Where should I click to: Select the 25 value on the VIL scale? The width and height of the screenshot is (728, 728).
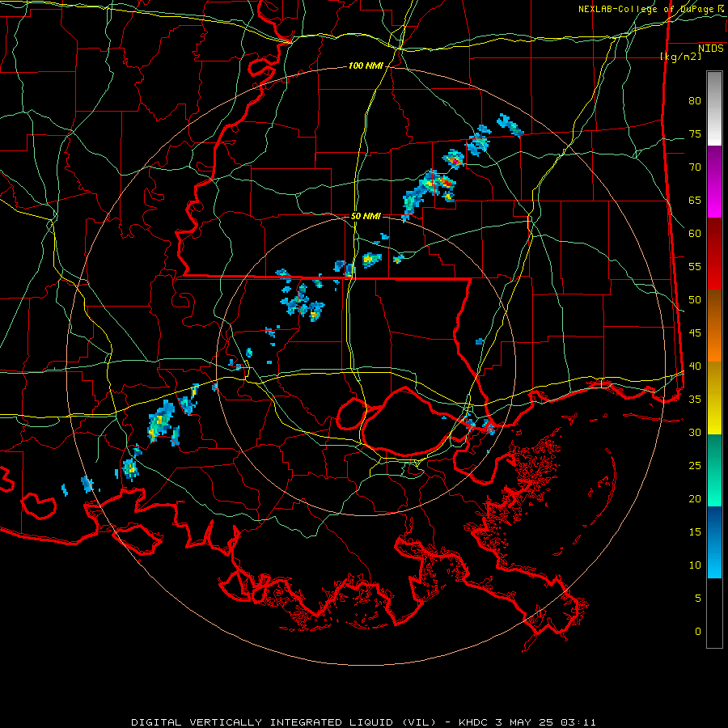(695, 466)
